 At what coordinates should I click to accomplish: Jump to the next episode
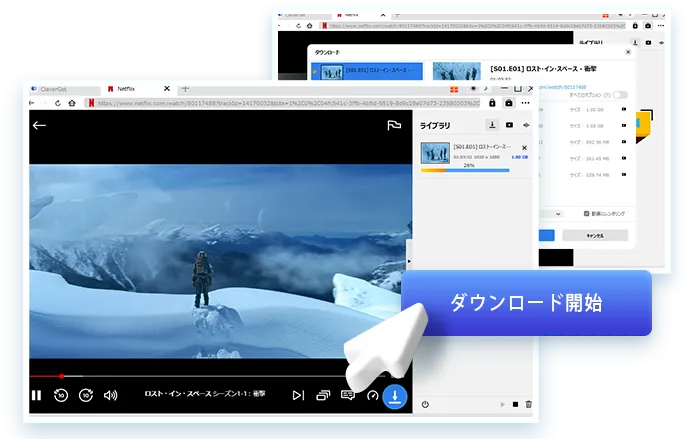coord(298,395)
